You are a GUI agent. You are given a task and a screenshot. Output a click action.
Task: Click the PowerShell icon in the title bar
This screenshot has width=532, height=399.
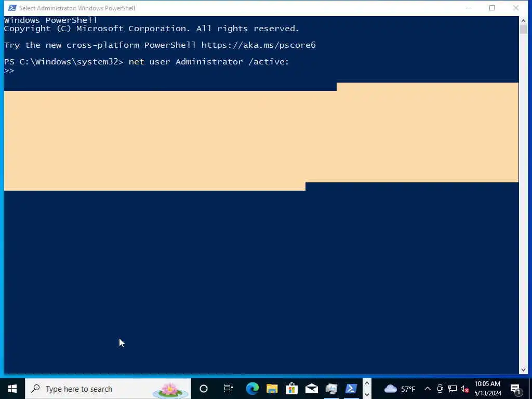coord(12,8)
